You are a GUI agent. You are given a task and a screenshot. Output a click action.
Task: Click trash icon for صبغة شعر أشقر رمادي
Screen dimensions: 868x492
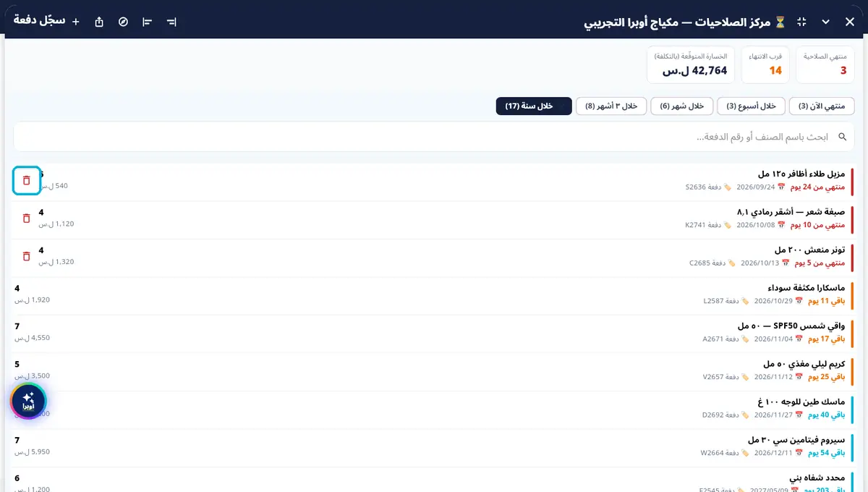27,218
